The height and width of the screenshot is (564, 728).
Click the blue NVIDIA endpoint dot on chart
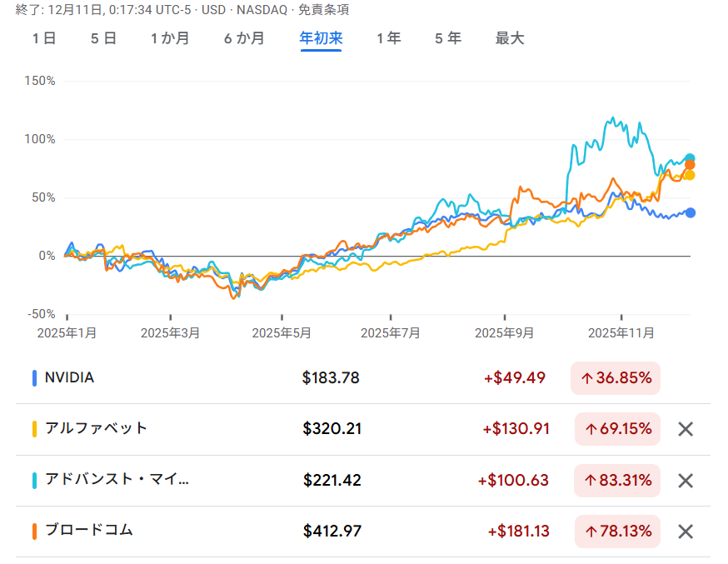pos(691,213)
